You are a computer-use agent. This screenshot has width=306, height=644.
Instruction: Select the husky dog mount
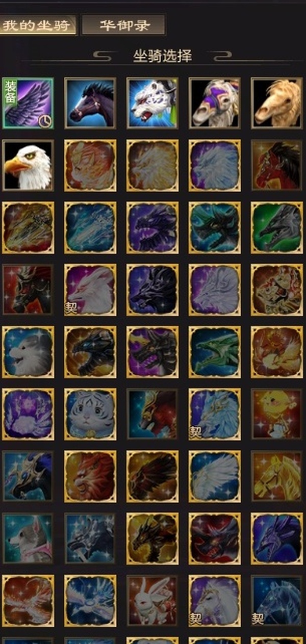[28, 538]
